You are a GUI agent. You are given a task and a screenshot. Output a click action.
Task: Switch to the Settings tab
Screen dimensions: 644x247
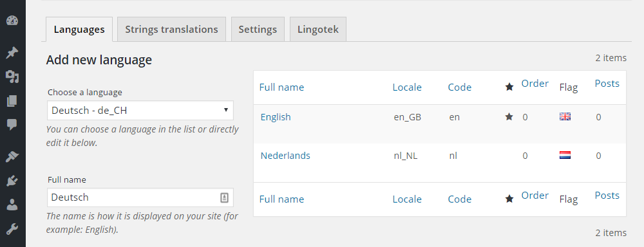click(258, 30)
